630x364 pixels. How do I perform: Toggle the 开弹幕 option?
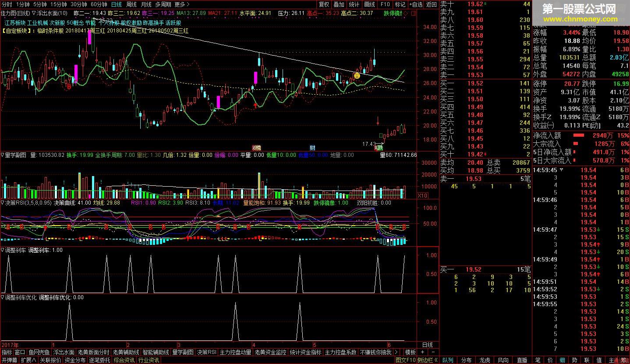pyautogui.click(x=9, y=360)
